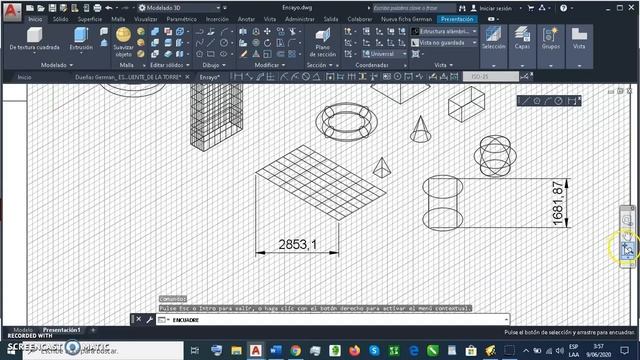Expand the Editar sólidos panel
The height and width of the screenshot is (360, 640).
point(170,65)
